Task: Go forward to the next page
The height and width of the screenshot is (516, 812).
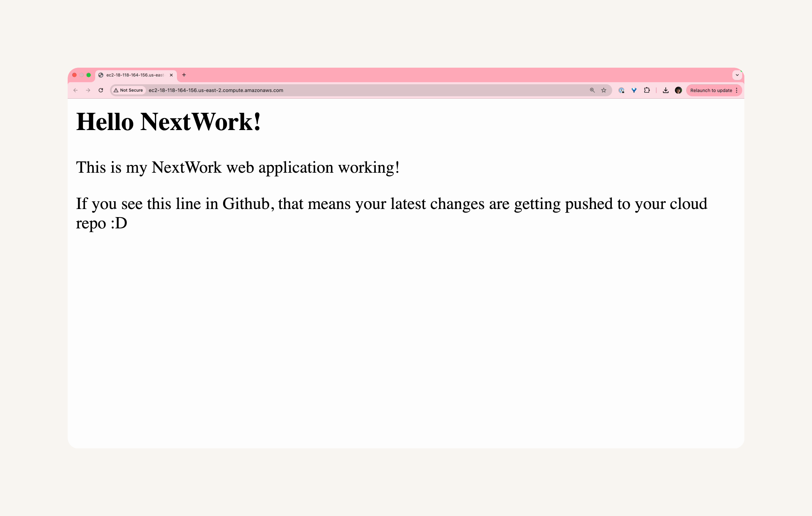Action: (x=88, y=90)
